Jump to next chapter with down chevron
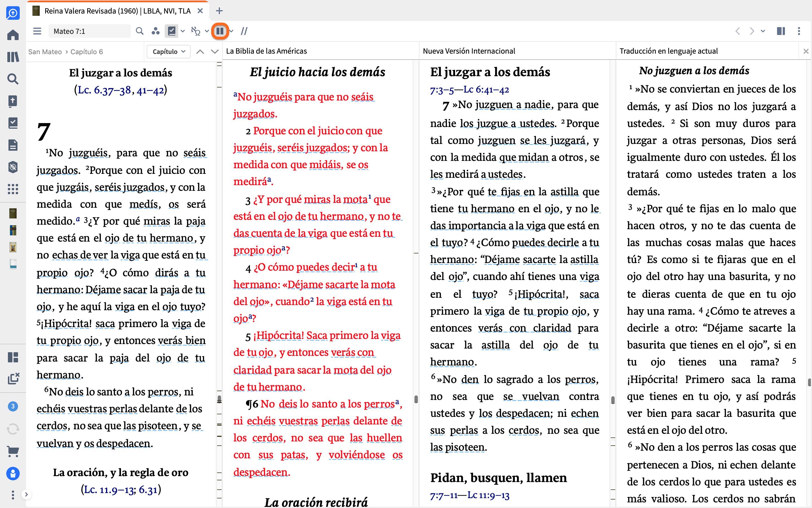This screenshot has width=812, height=508. (215, 51)
